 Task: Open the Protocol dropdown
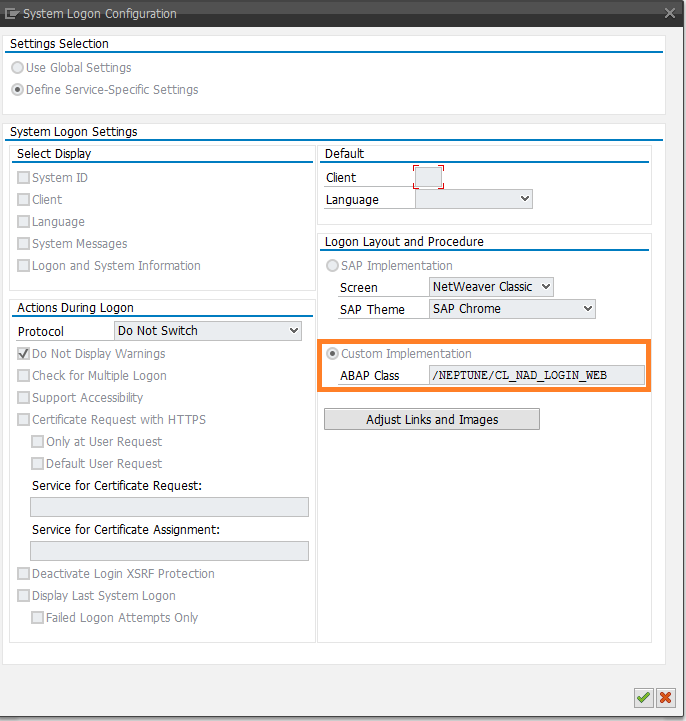208,331
